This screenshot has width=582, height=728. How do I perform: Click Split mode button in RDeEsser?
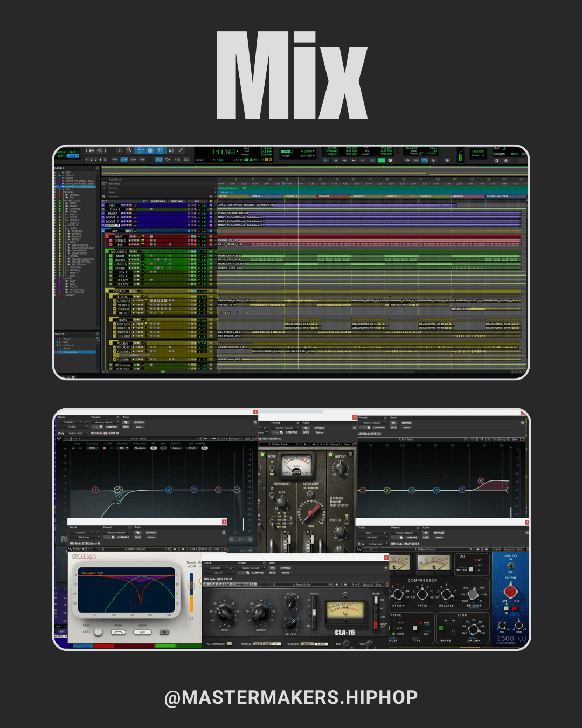tap(142, 632)
